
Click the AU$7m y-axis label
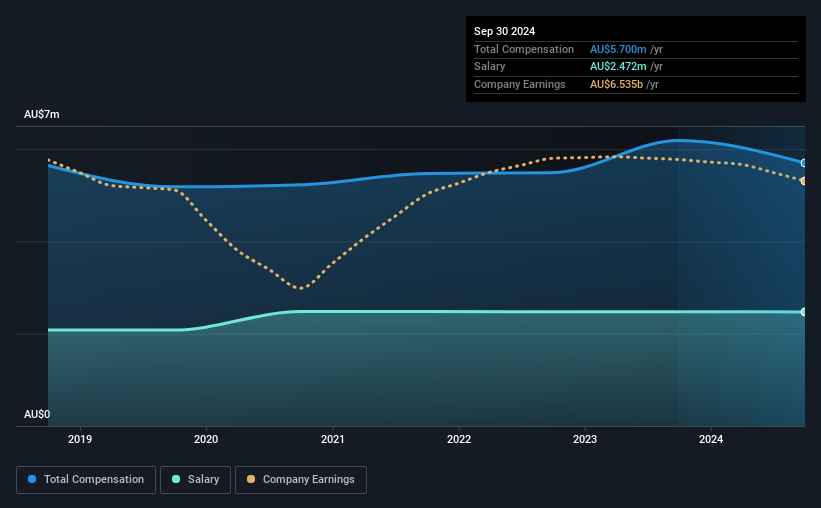click(41, 114)
